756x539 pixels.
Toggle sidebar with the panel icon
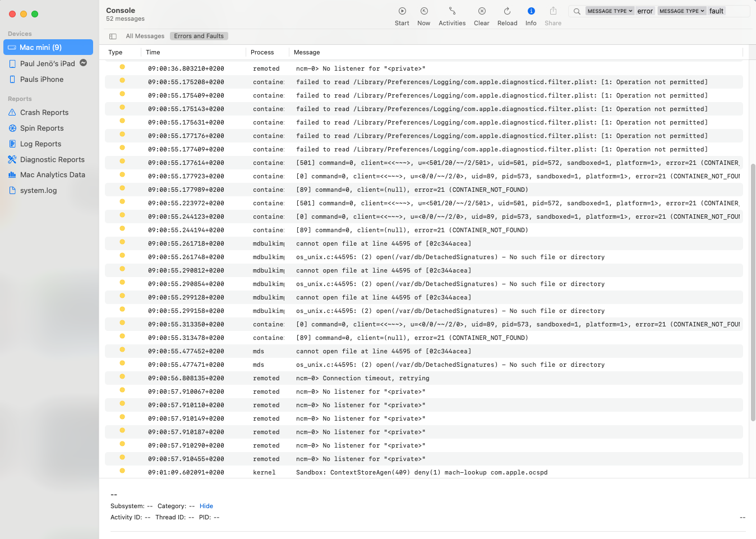point(113,36)
